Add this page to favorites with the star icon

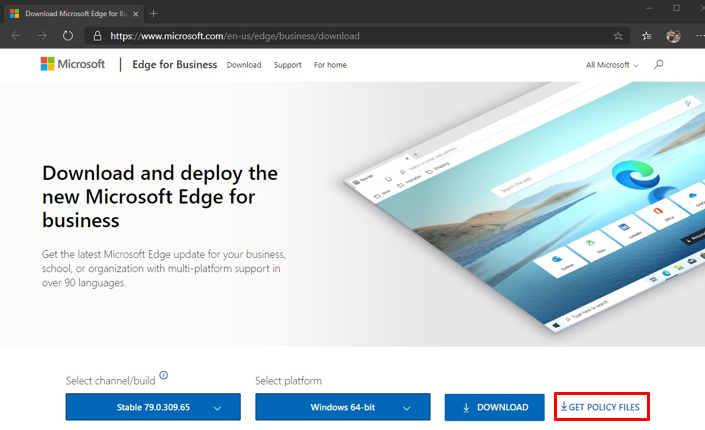[618, 36]
